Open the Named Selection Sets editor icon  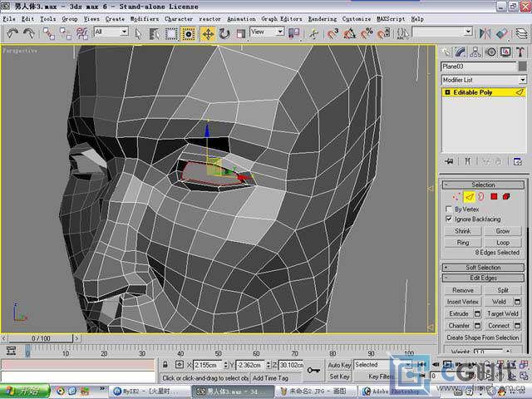[402, 33]
